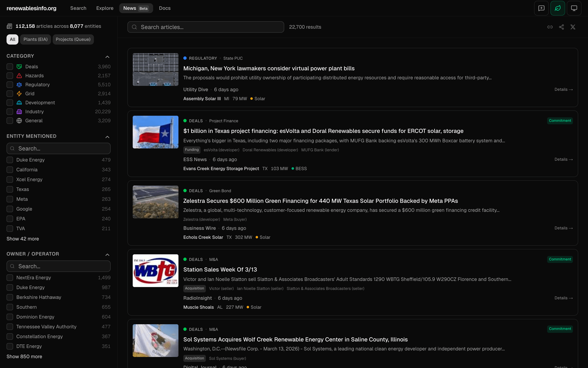Click the green leaf theme icon

coord(558,8)
